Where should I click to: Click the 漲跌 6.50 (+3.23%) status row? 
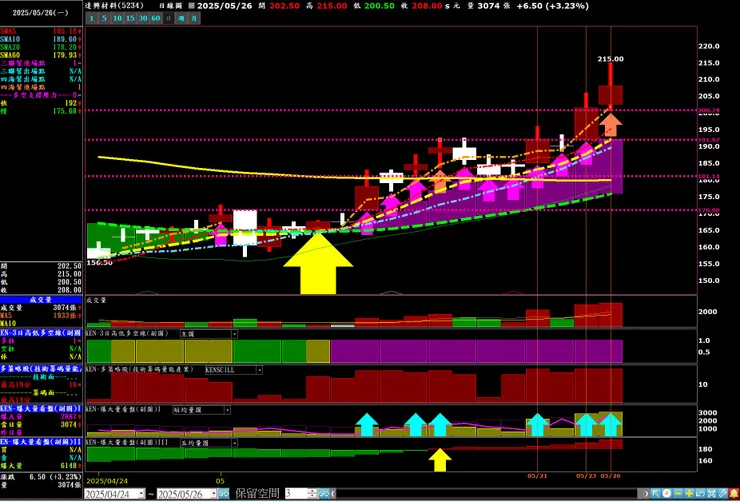41,477
